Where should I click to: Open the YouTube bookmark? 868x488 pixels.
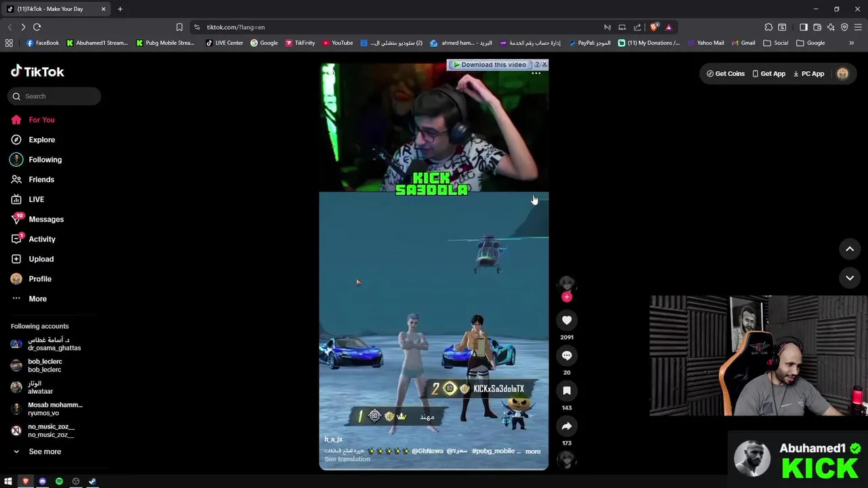click(337, 43)
